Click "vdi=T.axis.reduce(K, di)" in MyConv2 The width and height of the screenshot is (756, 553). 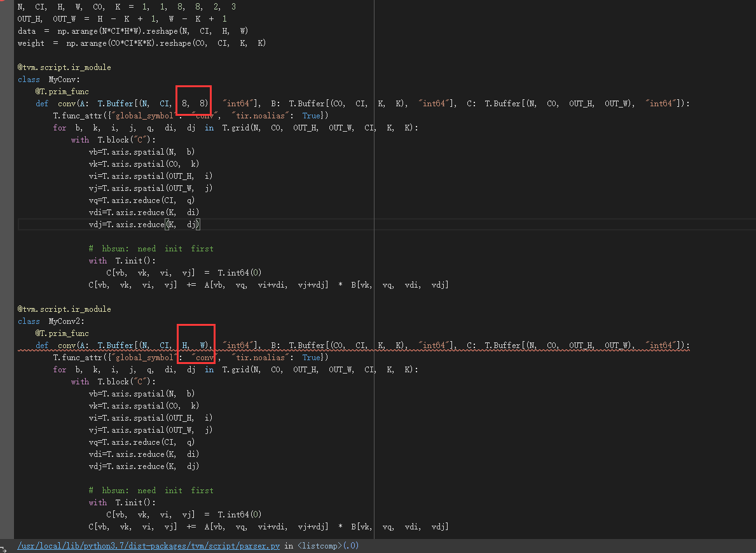tap(144, 454)
